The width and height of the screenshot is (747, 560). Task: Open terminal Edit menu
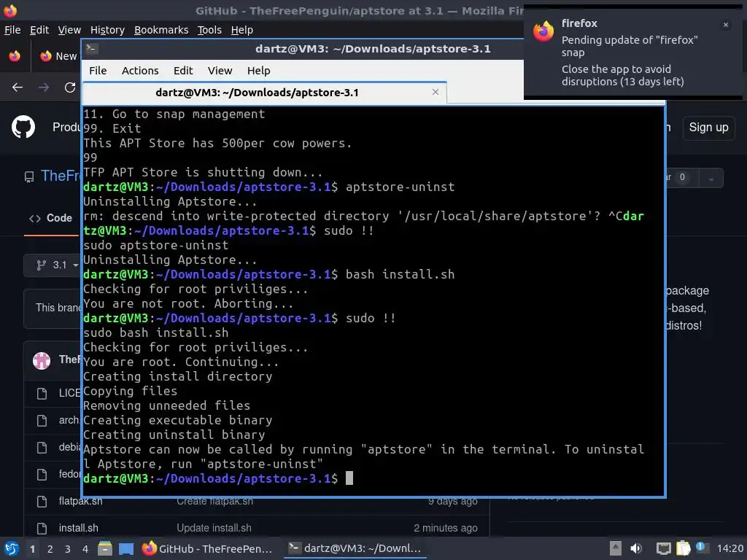coord(183,71)
